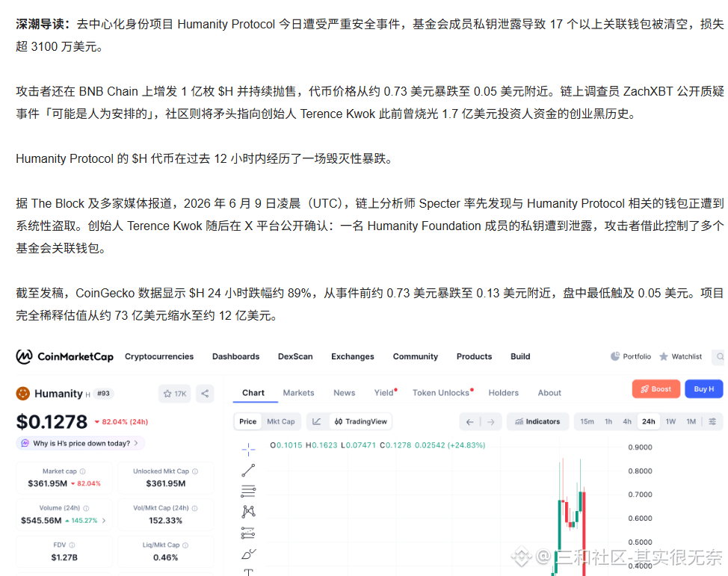Click the Unlocked Mkt Cap info icon
This screenshot has height=576, width=728.
coord(195,471)
